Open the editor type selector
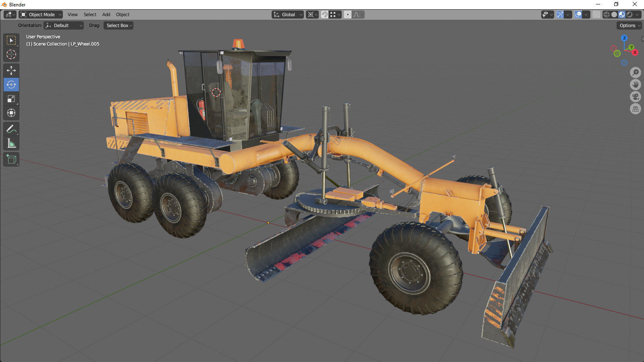The height and width of the screenshot is (362, 644). point(10,14)
